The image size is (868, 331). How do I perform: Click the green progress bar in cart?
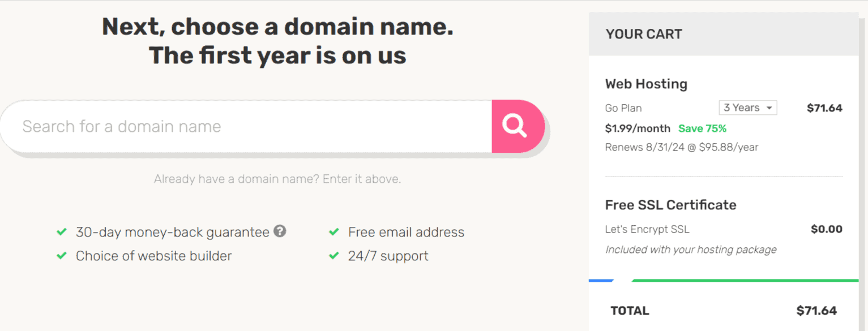point(745,280)
